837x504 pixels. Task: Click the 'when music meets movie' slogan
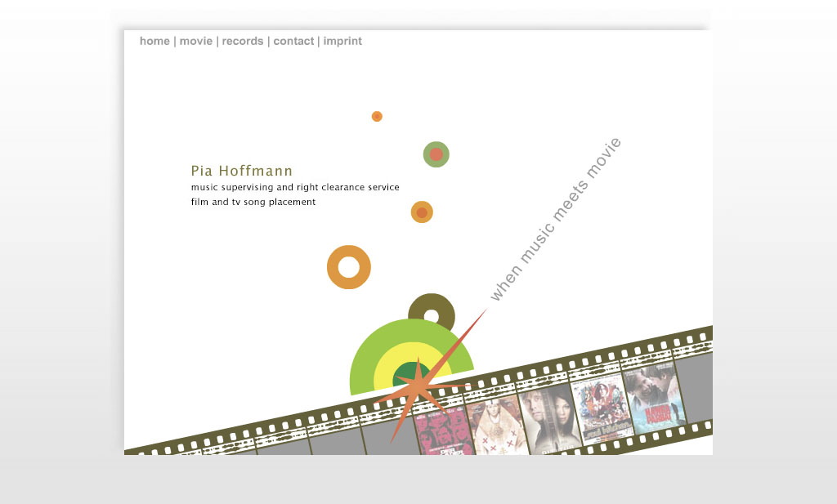click(x=555, y=219)
